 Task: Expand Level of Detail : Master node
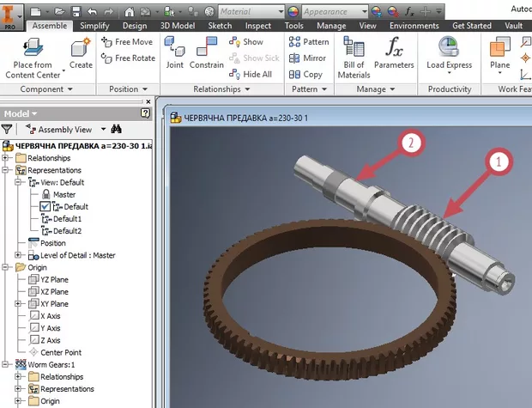pos(20,255)
